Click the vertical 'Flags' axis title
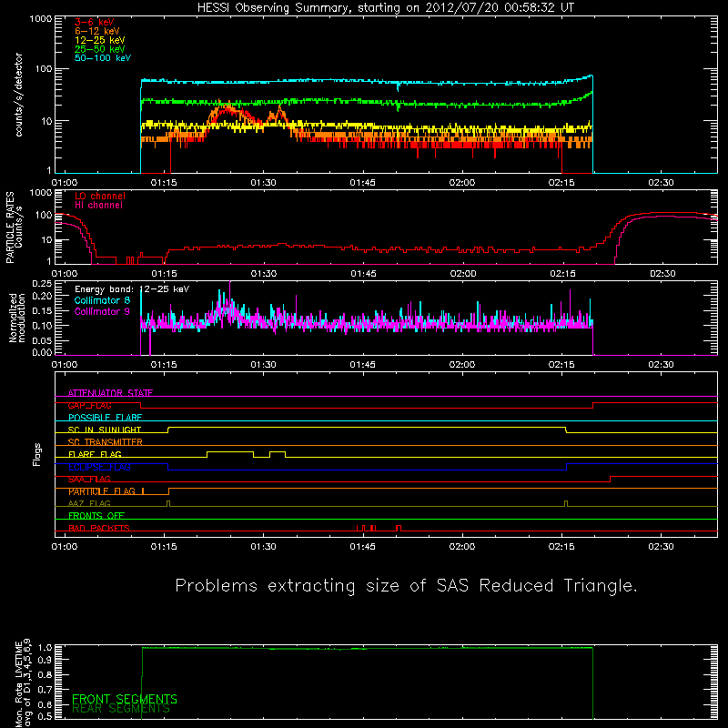Image resolution: width=728 pixels, height=728 pixels. (x=36, y=454)
